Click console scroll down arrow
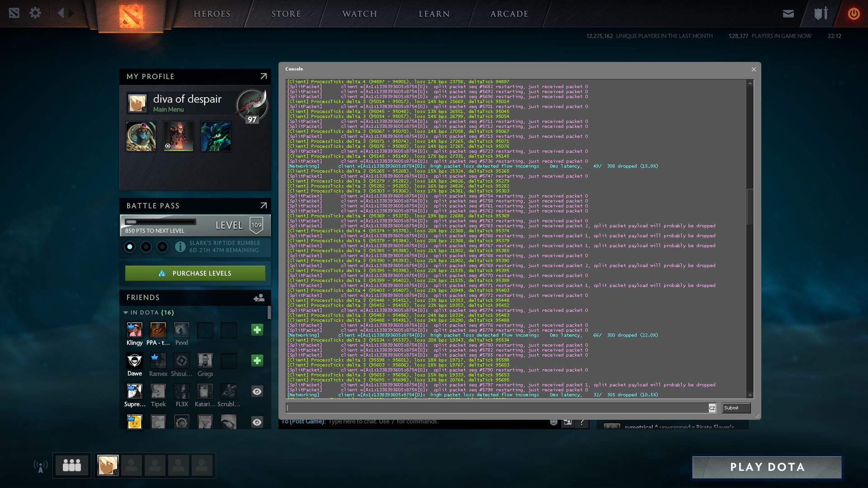The image size is (868, 488). (x=750, y=395)
